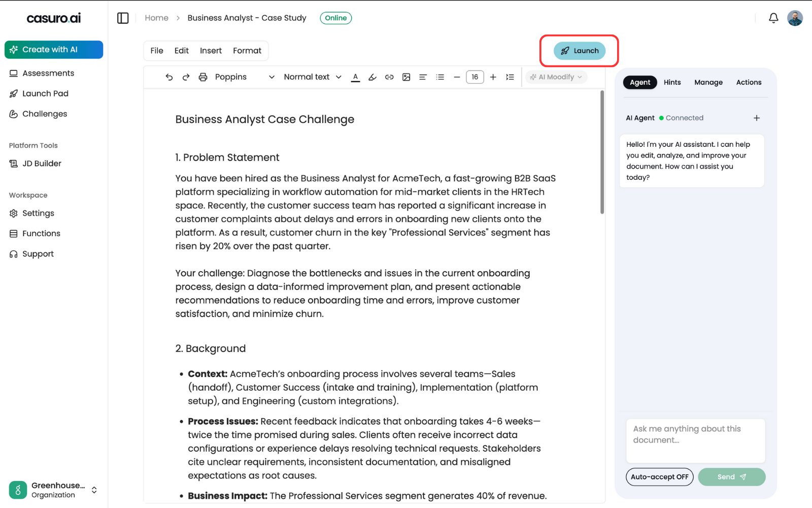The image size is (812, 508).
Task: Switch to the Actions tab
Action: pos(749,82)
